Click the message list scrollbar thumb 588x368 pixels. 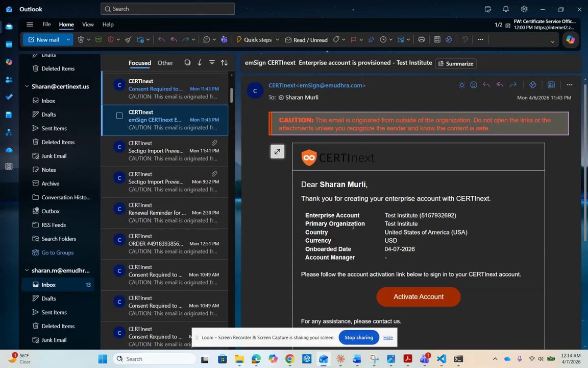pyautogui.click(x=231, y=96)
